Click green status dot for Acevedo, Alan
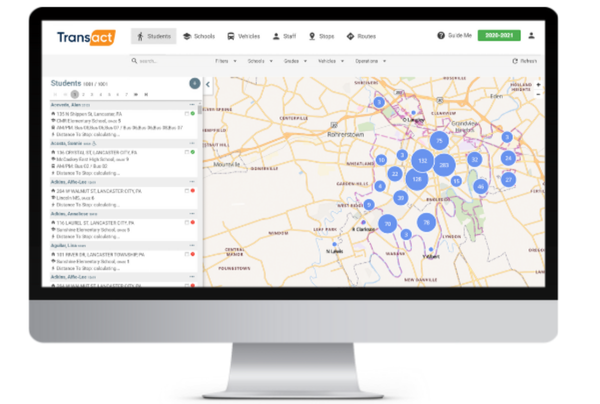The width and height of the screenshot is (600, 404). tap(193, 114)
